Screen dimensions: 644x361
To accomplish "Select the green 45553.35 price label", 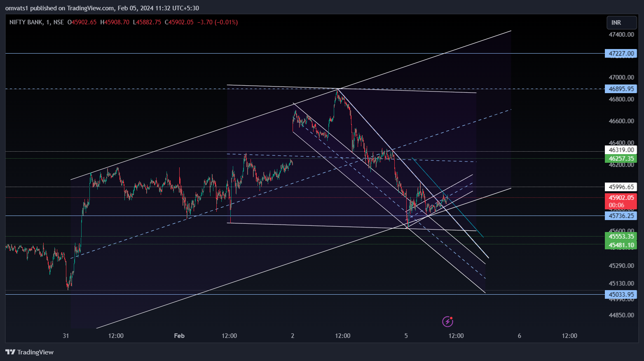I will pyautogui.click(x=621, y=237).
